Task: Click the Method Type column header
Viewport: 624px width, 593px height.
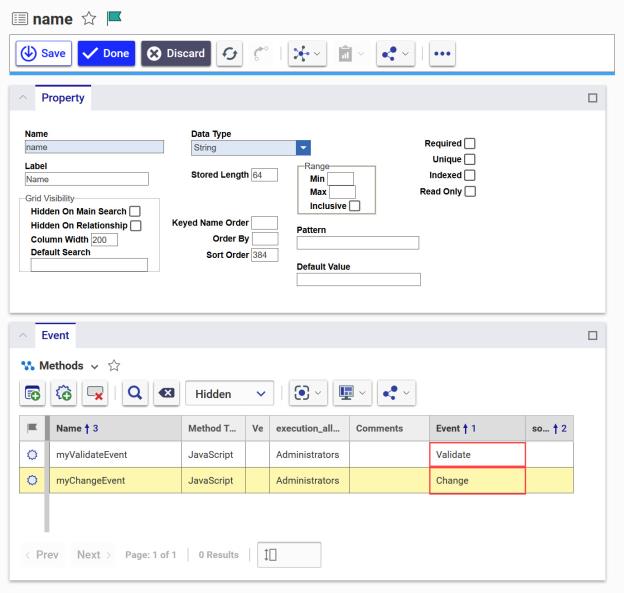Action: pos(213,428)
